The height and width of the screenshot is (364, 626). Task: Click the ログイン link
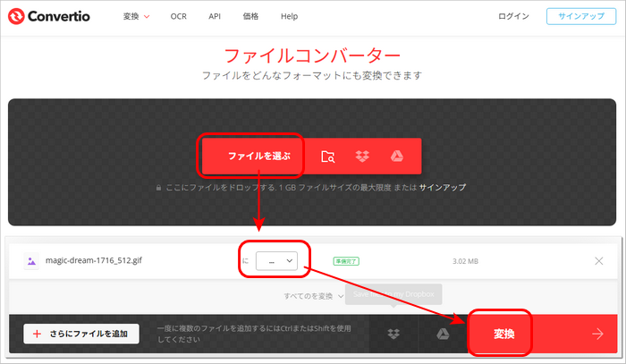coord(513,16)
